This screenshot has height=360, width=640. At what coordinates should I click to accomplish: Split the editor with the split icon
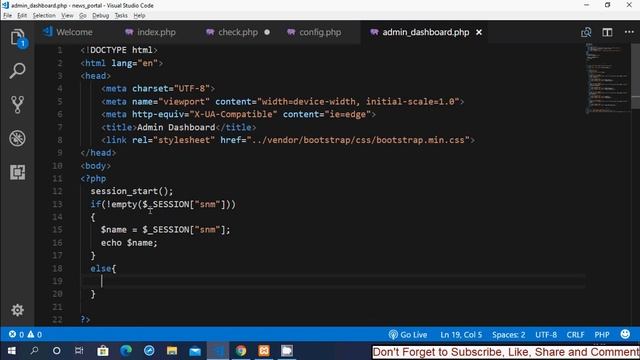[x=607, y=32]
